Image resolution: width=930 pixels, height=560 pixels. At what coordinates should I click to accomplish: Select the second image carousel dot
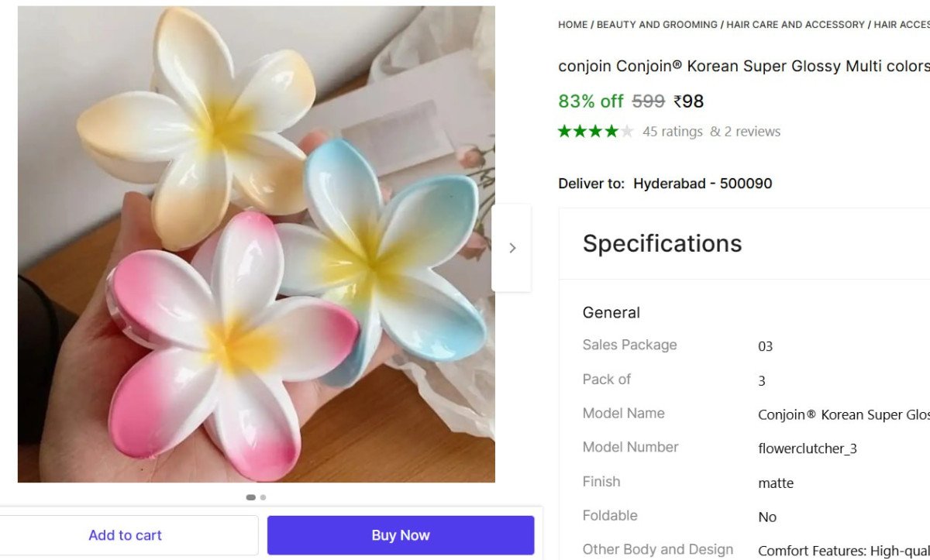[263, 497]
